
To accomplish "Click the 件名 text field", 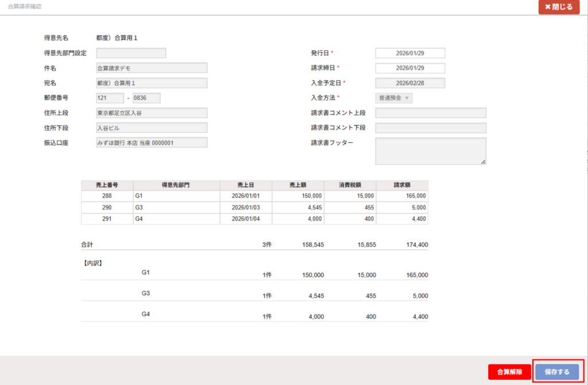I will click(152, 68).
